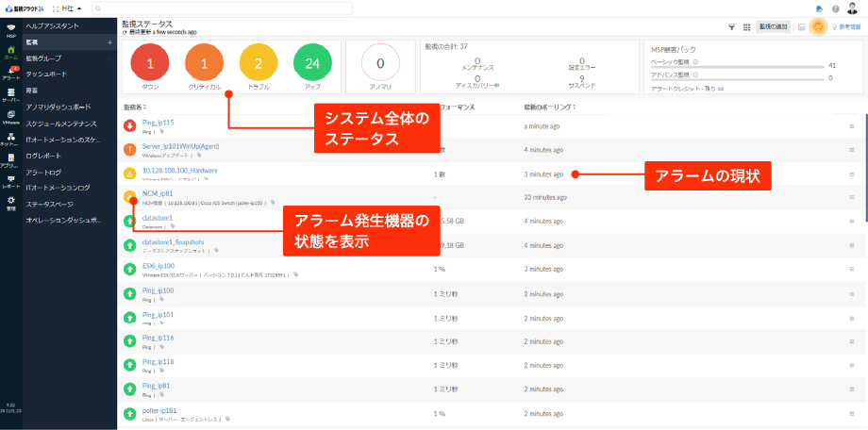Viewport: 868px width, 430px height.
Task: Click the green up icon for ESXi_ip100
Action: click(x=129, y=269)
